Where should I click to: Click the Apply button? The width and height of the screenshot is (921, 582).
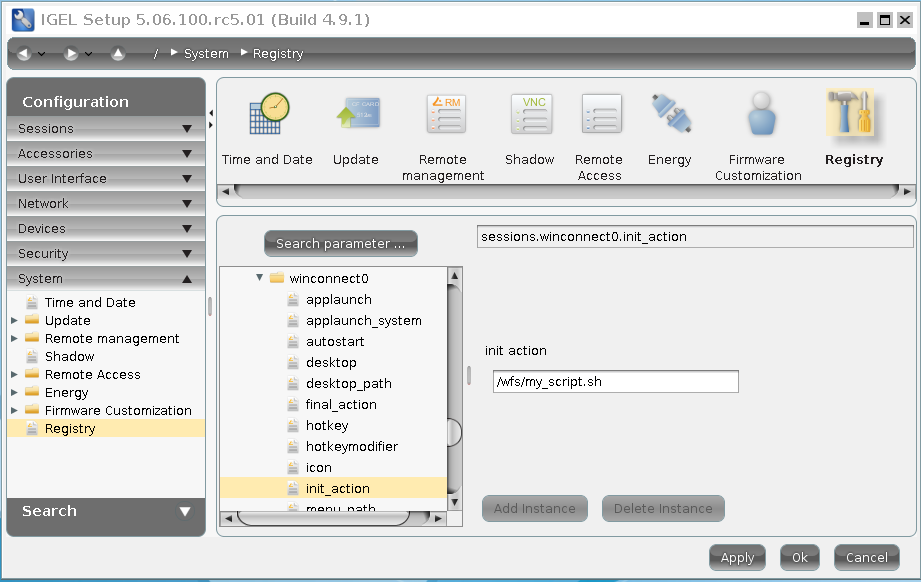[737, 557]
